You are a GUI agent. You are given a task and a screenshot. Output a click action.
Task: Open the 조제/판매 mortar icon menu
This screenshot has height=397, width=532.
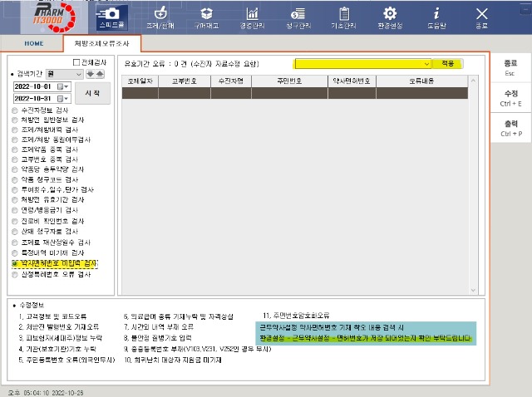tap(160, 18)
